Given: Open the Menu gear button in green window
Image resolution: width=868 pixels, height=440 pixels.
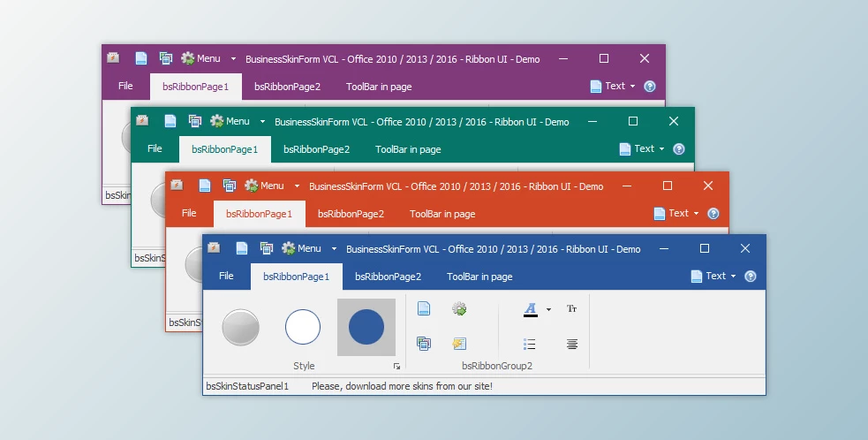Looking at the screenshot, I should [x=230, y=121].
